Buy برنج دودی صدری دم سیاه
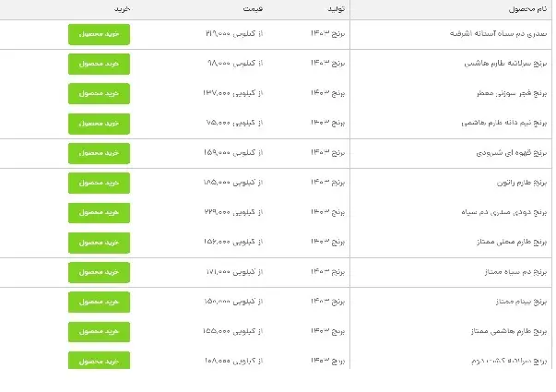This screenshot has width=556, height=392. coord(99,212)
